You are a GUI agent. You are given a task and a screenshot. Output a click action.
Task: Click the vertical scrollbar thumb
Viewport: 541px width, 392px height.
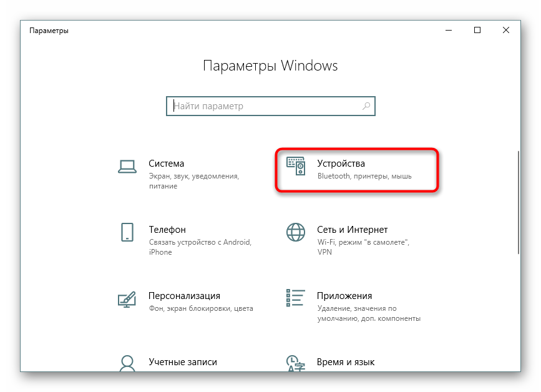[x=519, y=203]
